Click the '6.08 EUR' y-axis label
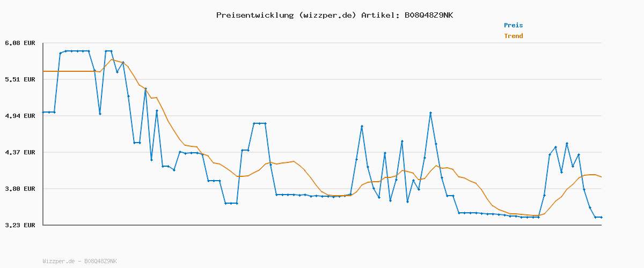644x268 pixels. click(20, 43)
